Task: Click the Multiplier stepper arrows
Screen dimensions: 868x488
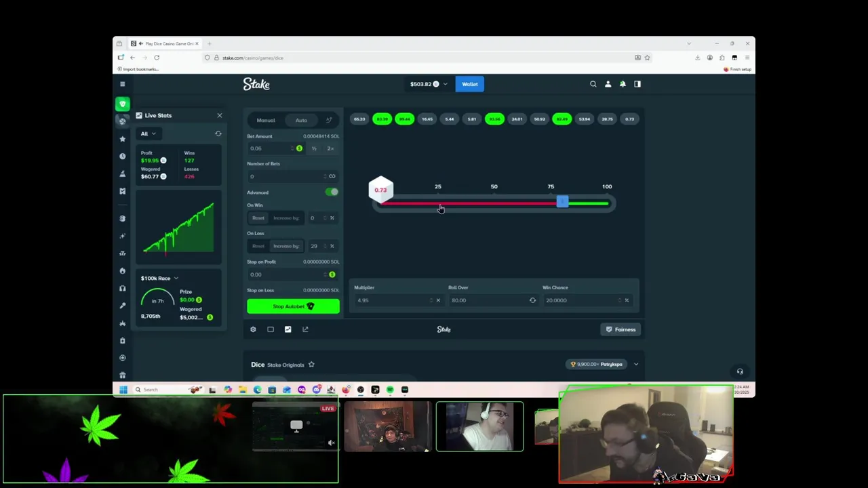Action: 431,300
